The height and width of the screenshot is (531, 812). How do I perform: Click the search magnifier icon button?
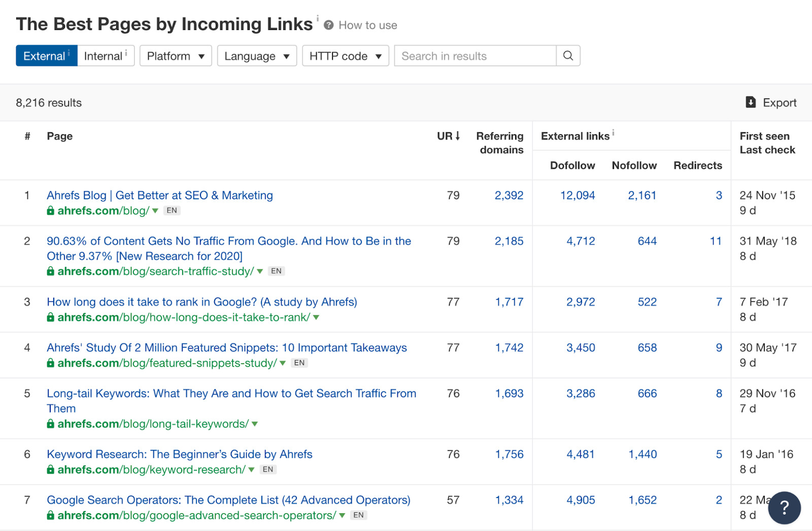point(568,56)
